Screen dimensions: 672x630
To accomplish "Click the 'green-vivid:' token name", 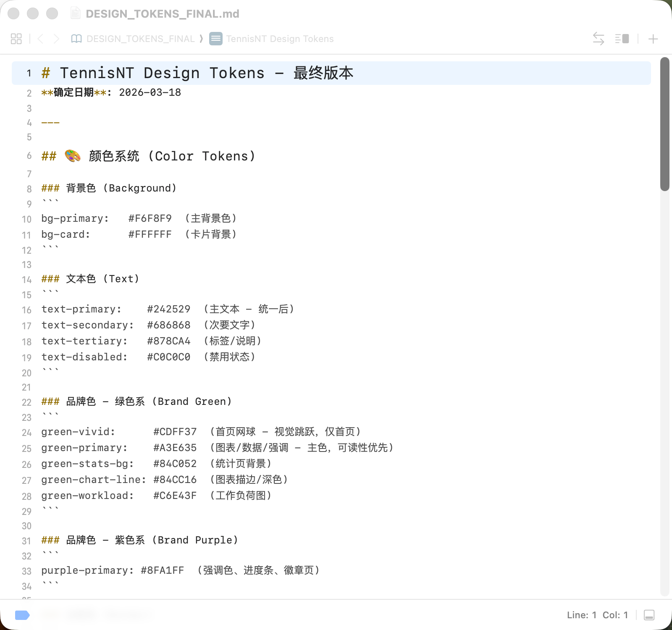I will tap(78, 432).
